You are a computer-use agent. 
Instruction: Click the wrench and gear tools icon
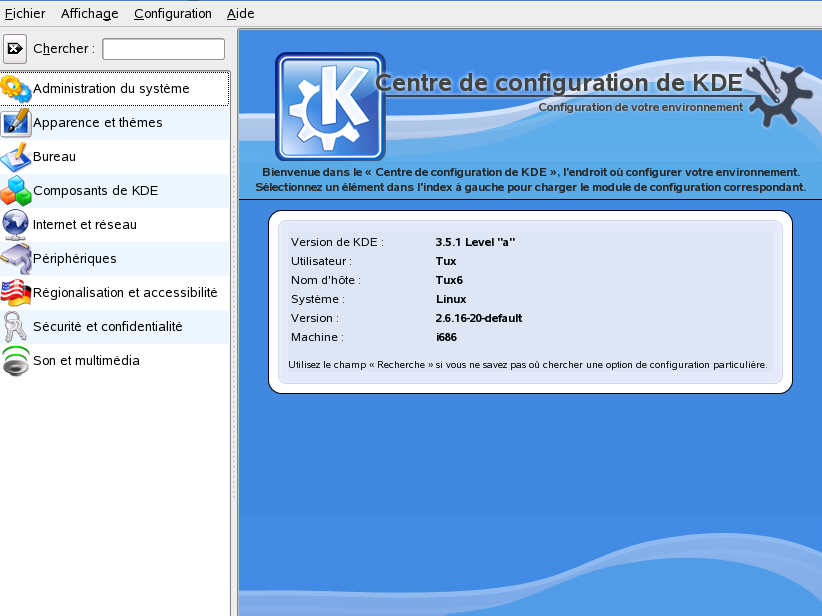pyautogui.click(x=778, y=92)
